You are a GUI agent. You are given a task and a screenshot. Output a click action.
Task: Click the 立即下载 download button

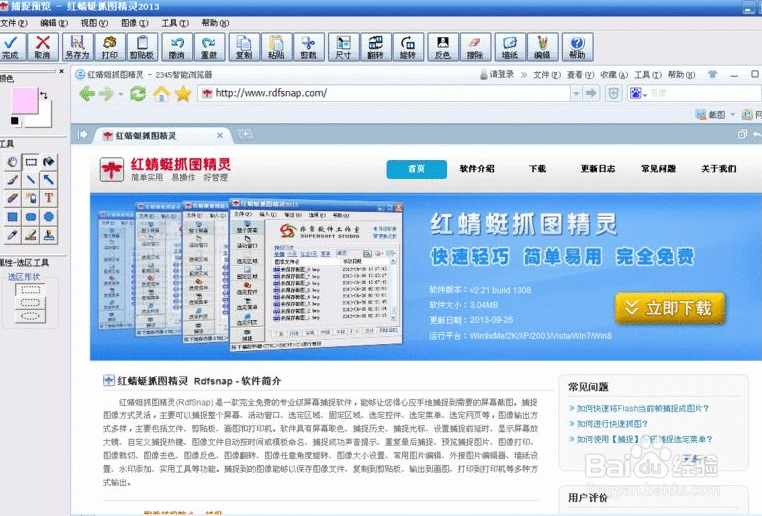coord(670,308)
